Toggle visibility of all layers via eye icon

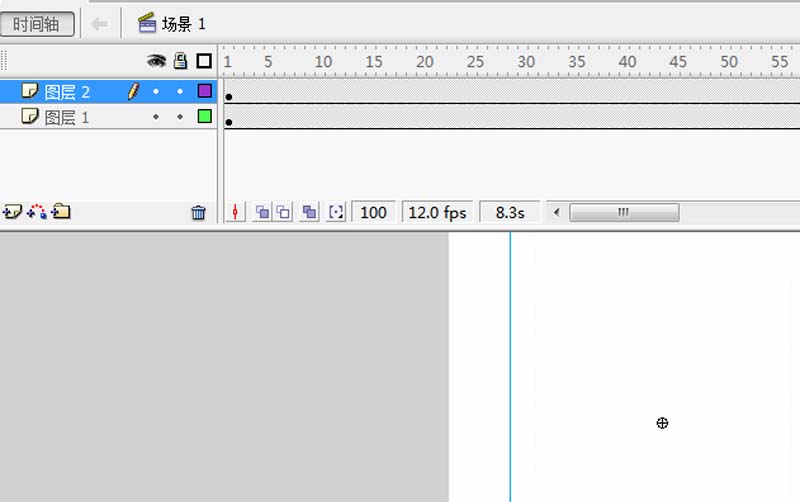[x=157, y=61]
